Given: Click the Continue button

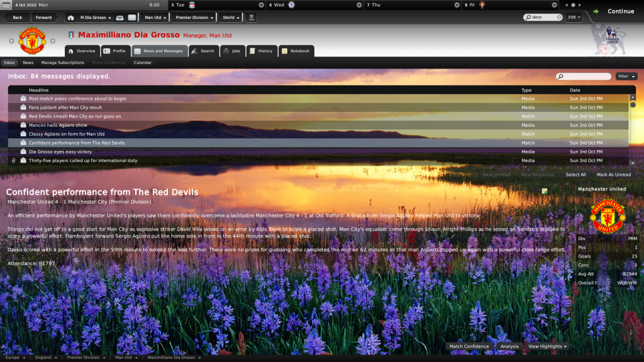Looking at the screenshot, I should tap(621, 11).
